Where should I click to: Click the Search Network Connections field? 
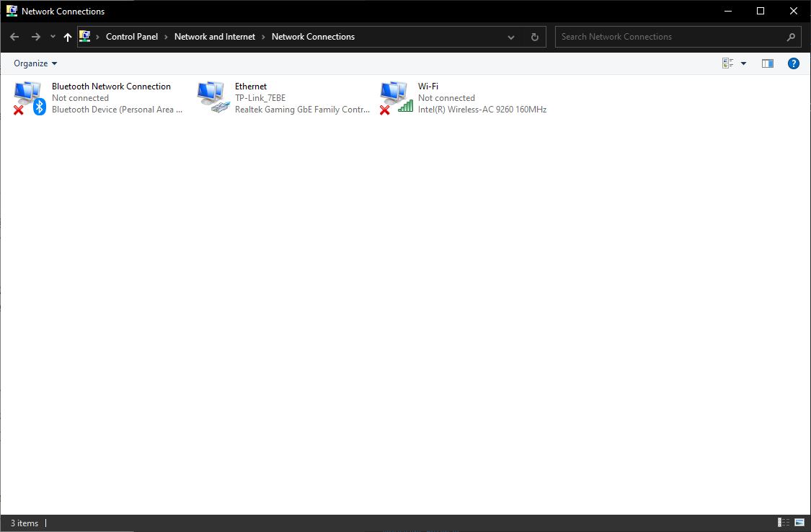point(670,37)
